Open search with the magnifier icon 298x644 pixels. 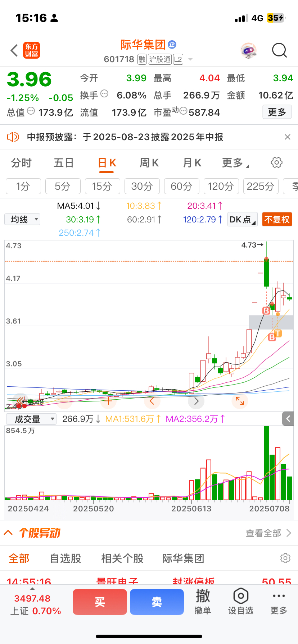pos(279,50)
